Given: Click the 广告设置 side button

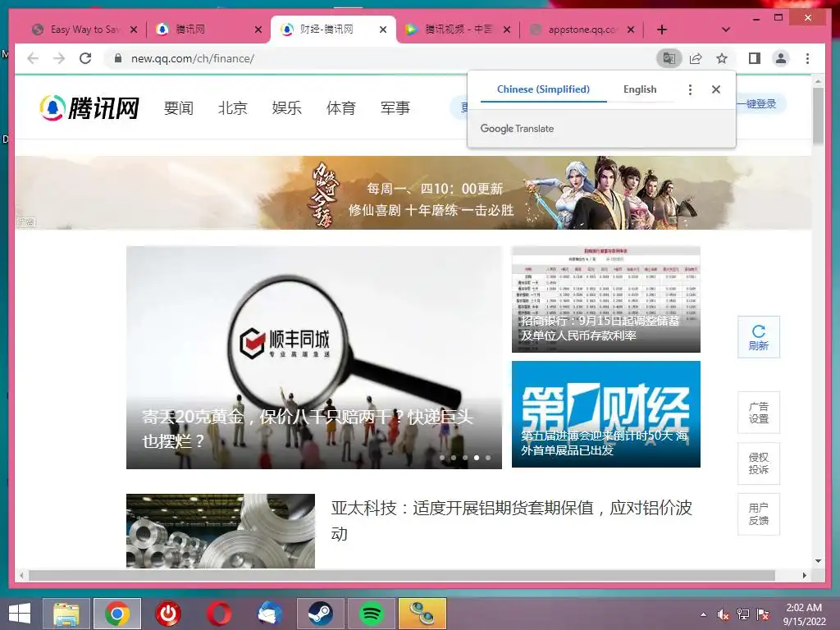Looking at the screenshot, I should click(759, 413).
